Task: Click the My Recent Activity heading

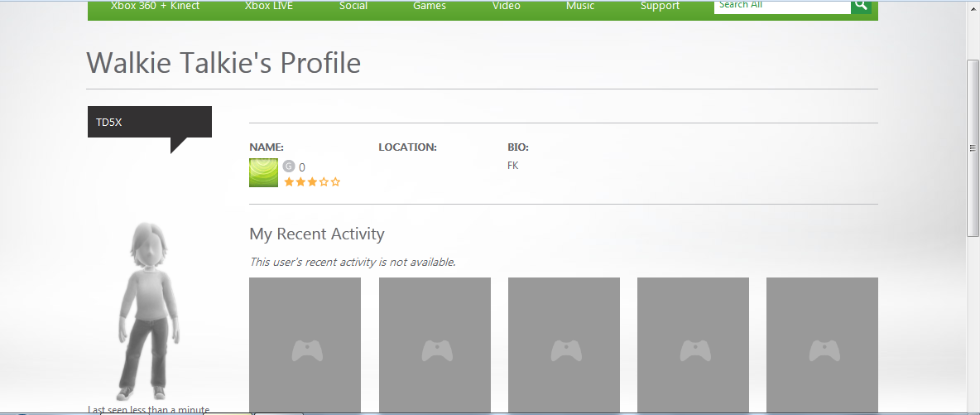Action: tap(317, 234)
